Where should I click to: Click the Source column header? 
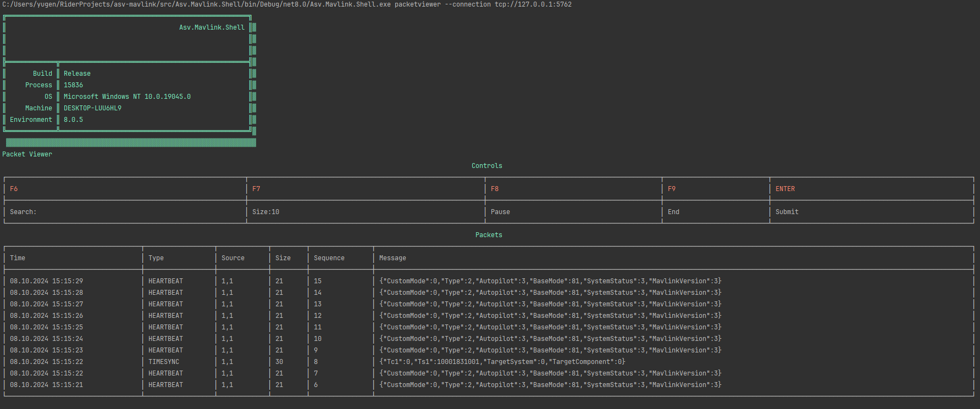click(x=233, y=258)
